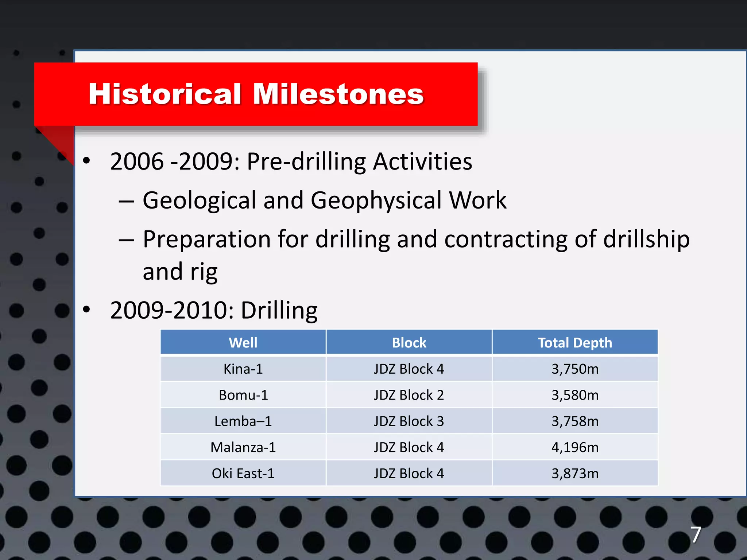Click the '4,196m' depth value
The height and width of the screenshot is (560, 747).
pyautogui.click(x=575, y=447)
